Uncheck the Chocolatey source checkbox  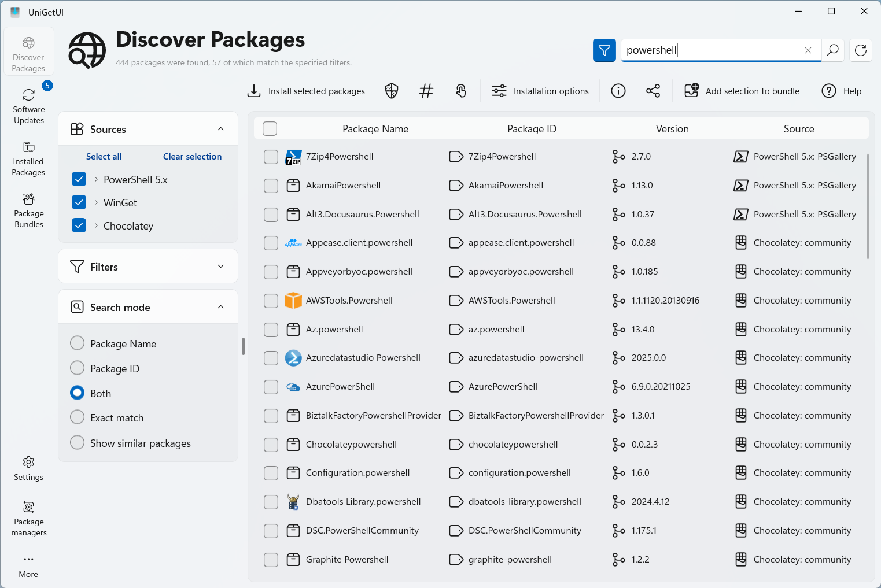[x=79, y=225]
